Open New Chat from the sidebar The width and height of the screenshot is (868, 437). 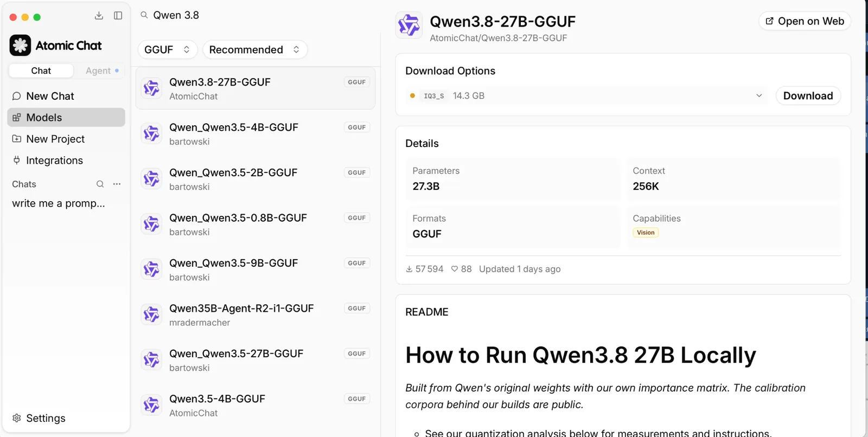(66, 96)
